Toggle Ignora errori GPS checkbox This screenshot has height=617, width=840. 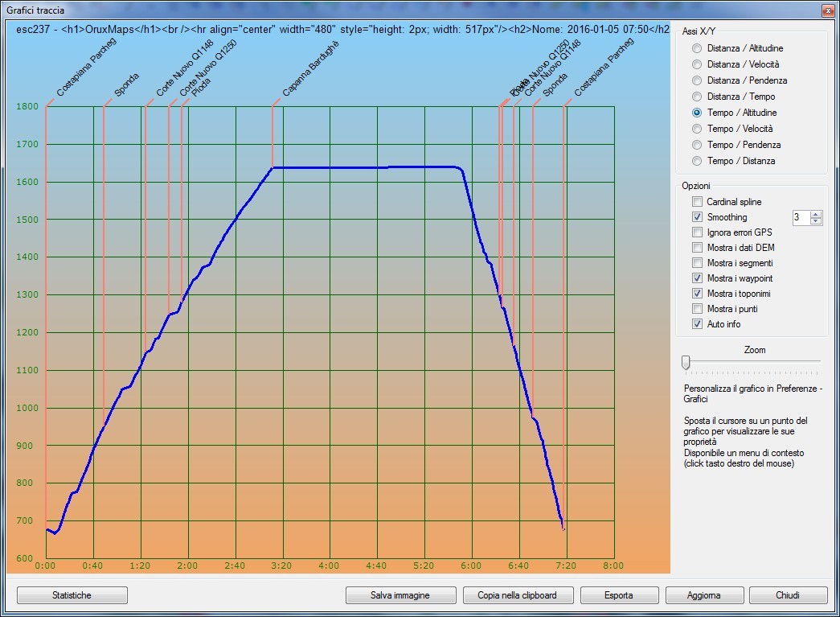698,232
